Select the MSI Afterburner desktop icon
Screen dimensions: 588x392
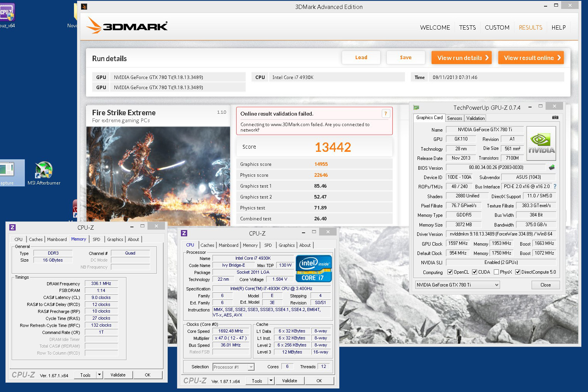[x=44, y=174]
